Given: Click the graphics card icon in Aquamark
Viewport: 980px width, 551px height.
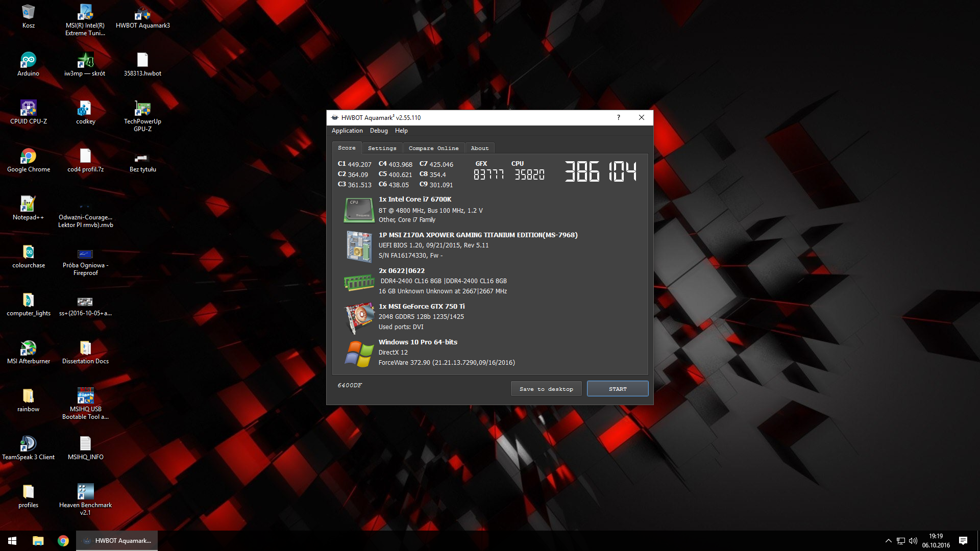Looking at the screenshot, I should click(359, 318).
